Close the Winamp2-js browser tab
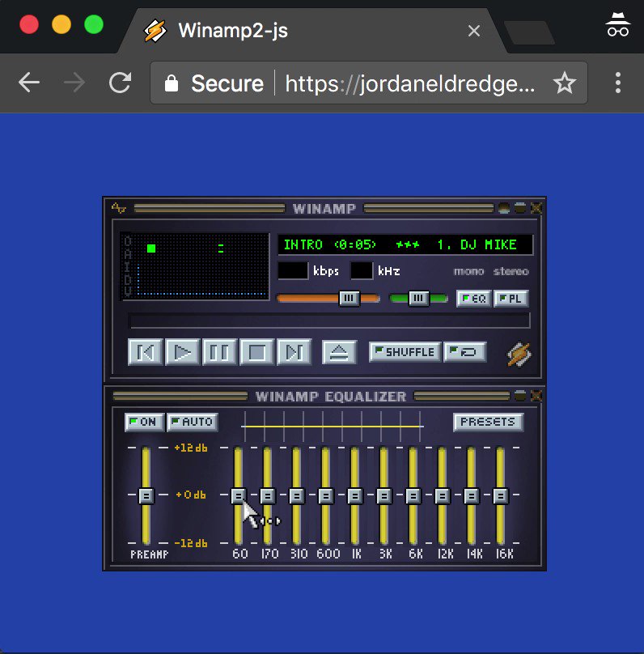Viewport: 644px width, 654px height. (x=474, y=31)
